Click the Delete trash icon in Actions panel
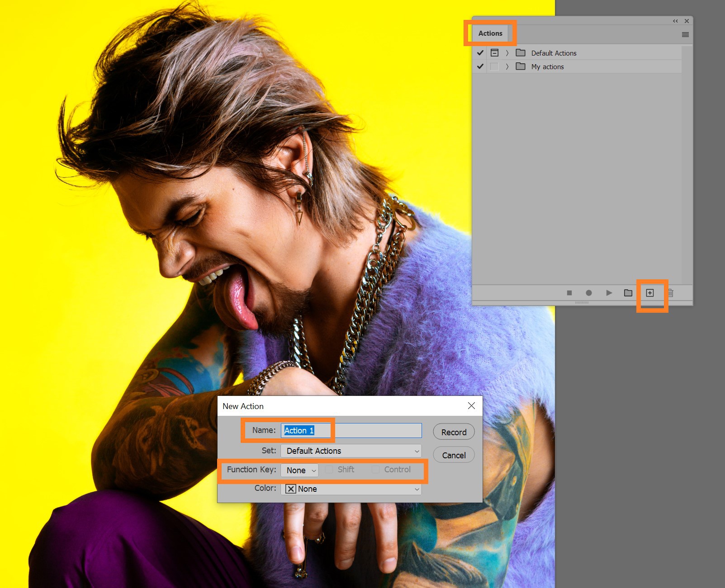725x588 pixels. pyautogui.click(x=671, y=293)
